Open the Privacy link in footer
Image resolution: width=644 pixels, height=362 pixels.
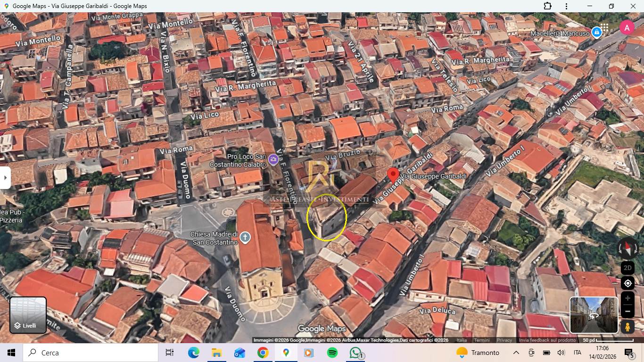pos(504,340)
